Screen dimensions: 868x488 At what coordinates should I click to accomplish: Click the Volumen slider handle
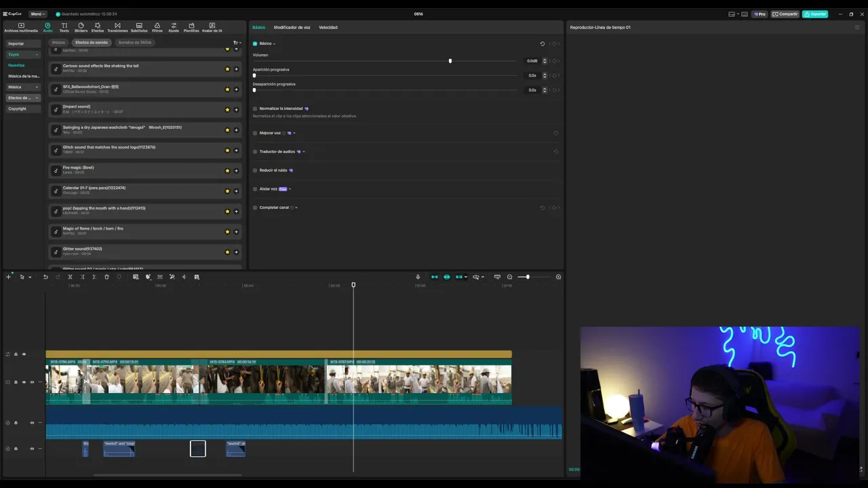click(450, 61)
